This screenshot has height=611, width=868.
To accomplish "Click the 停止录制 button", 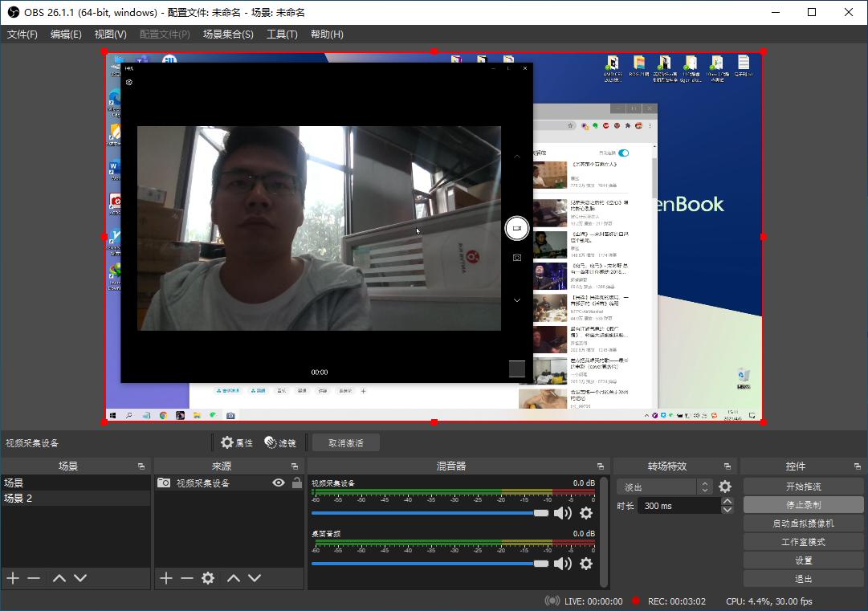I will tap(803, 505).
